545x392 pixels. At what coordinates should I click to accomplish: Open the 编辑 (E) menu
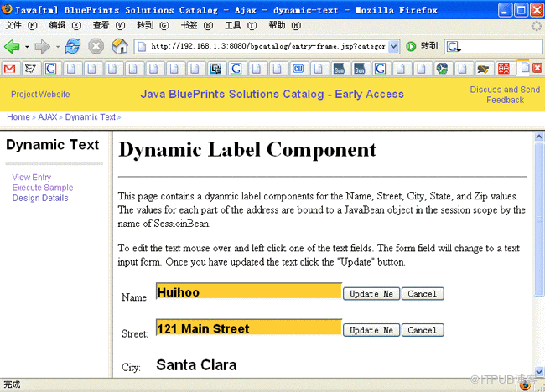[65, 25]
